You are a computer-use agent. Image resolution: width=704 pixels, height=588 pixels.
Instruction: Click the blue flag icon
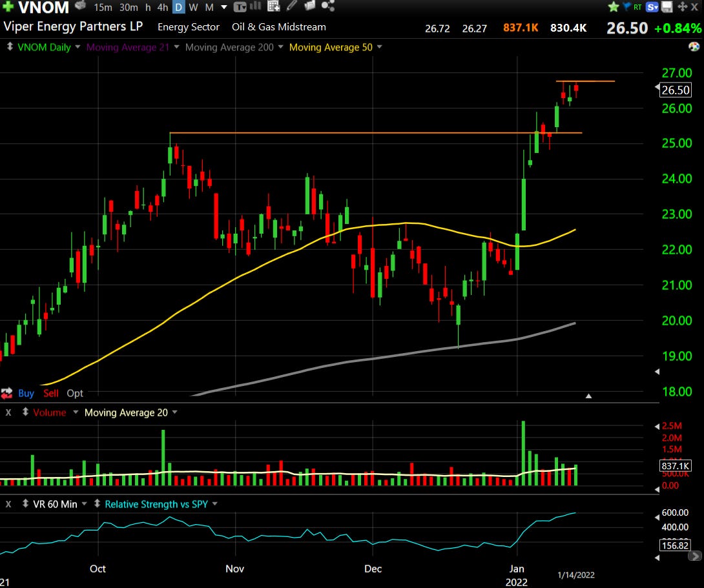626,6
